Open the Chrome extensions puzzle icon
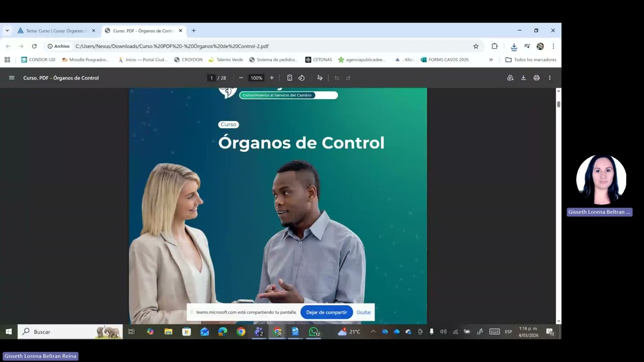Viewport: 644px width, 362px height. click(x=495, y=46)
